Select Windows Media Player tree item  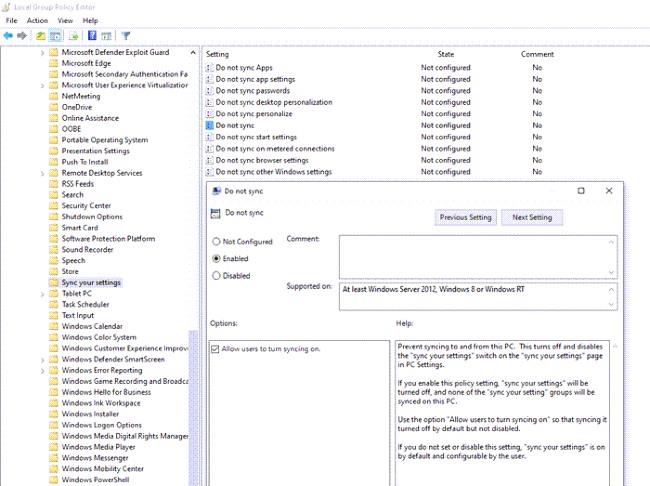pyautogui.click(x=99, y=447)
